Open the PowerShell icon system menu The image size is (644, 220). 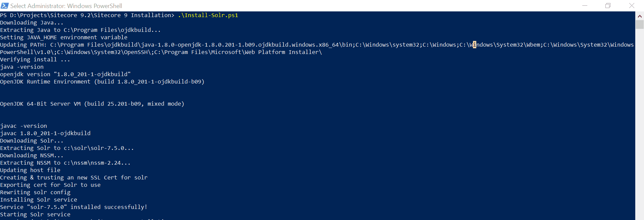pos(5,6)
